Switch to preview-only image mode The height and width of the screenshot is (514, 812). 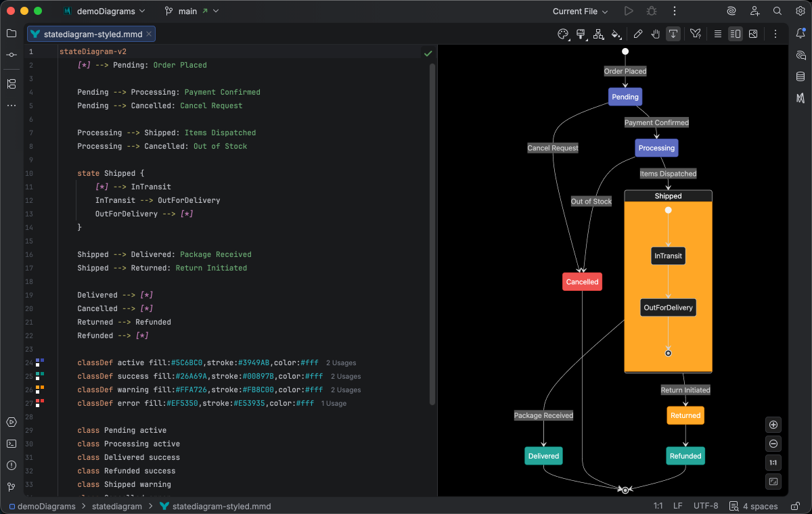[x=753, y=34]
